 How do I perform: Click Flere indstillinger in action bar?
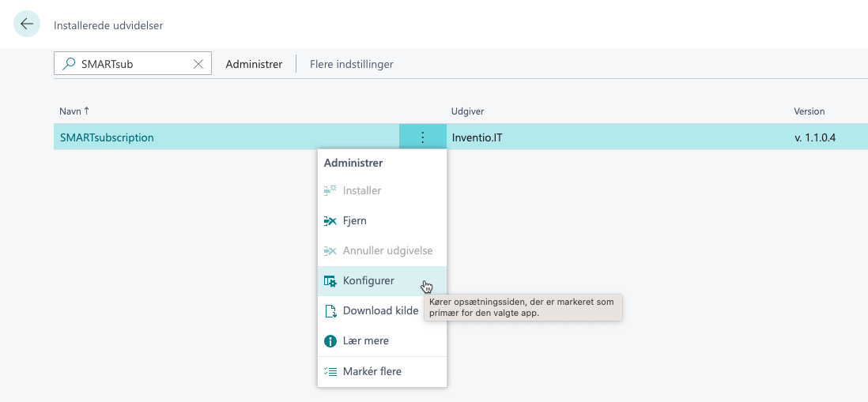click(351, 64)
